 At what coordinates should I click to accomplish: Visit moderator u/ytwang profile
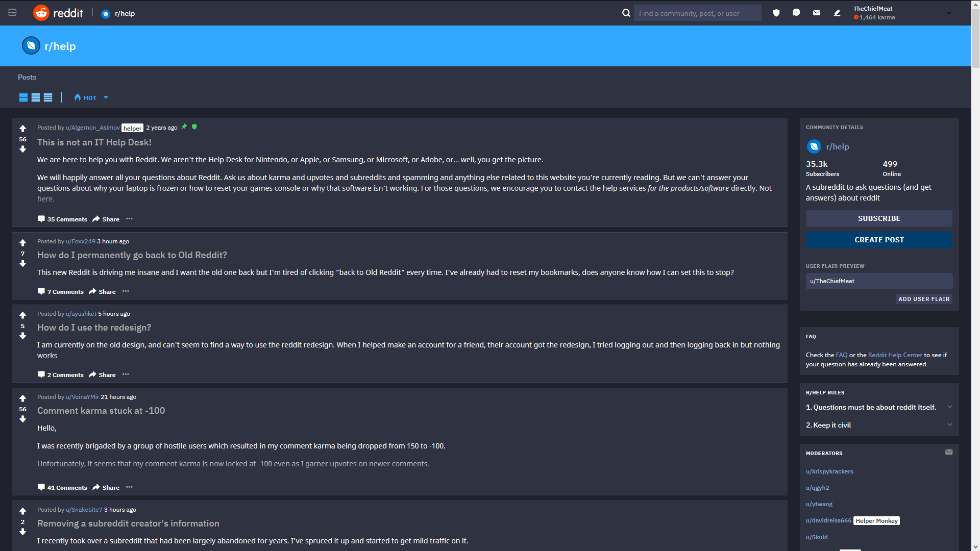pyautogui.click(x=819, y=504)
